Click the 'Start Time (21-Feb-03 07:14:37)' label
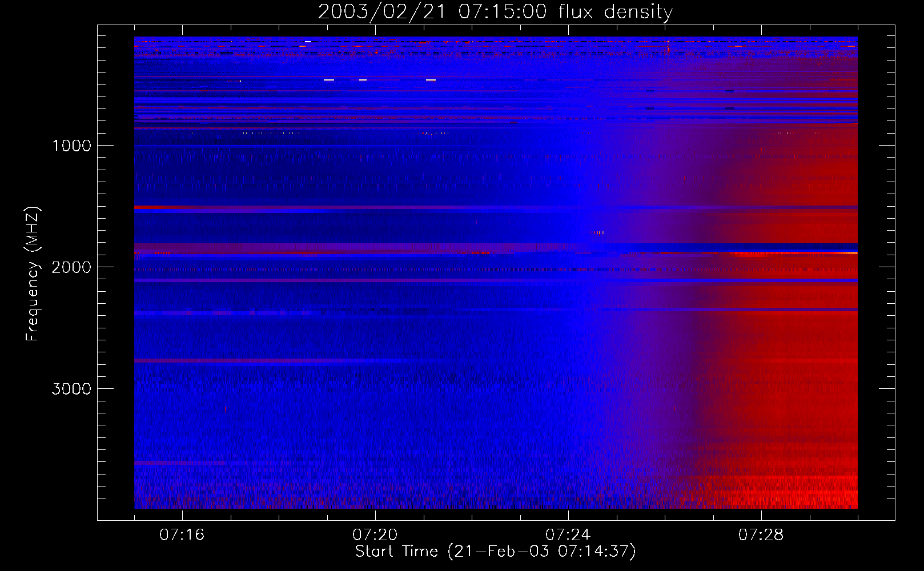The height and width of the screenshot is (571, 924). pos(495,552)
